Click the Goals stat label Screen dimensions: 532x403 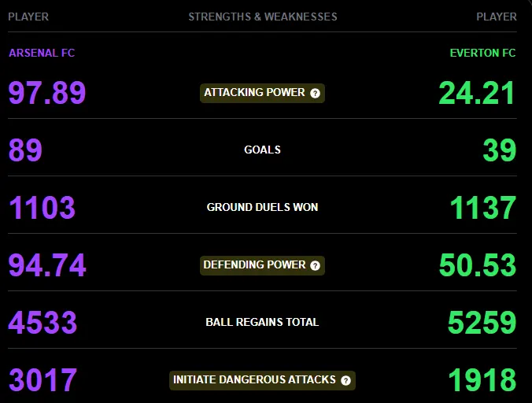tap(262, 150)
